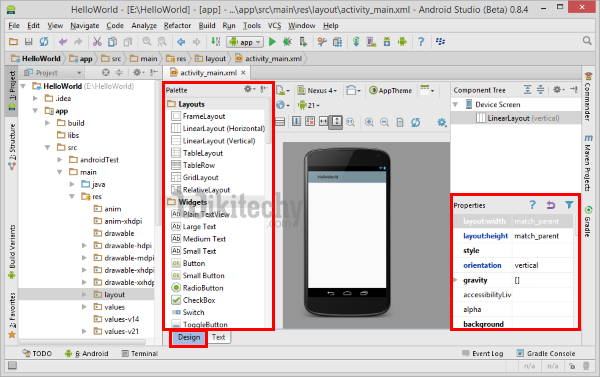Toggle the fit to screen zoom button

coord(337,122)
